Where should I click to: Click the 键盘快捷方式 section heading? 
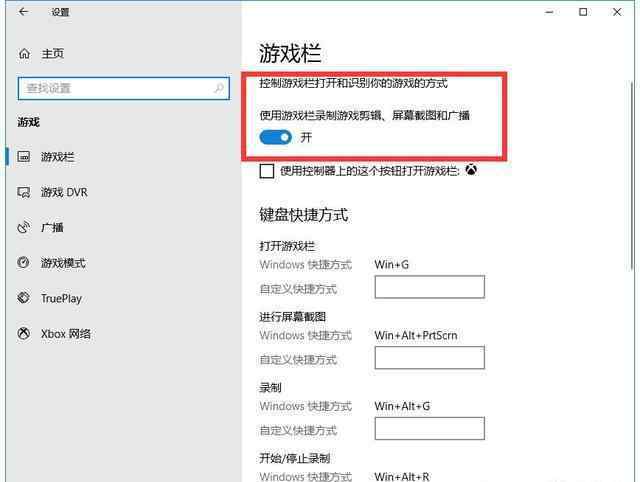[304, 215]
